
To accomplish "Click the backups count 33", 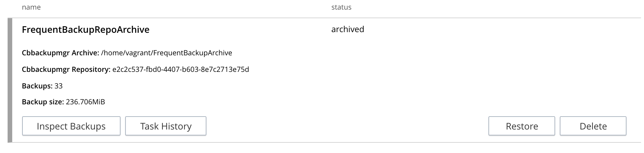I will [58, 86].
